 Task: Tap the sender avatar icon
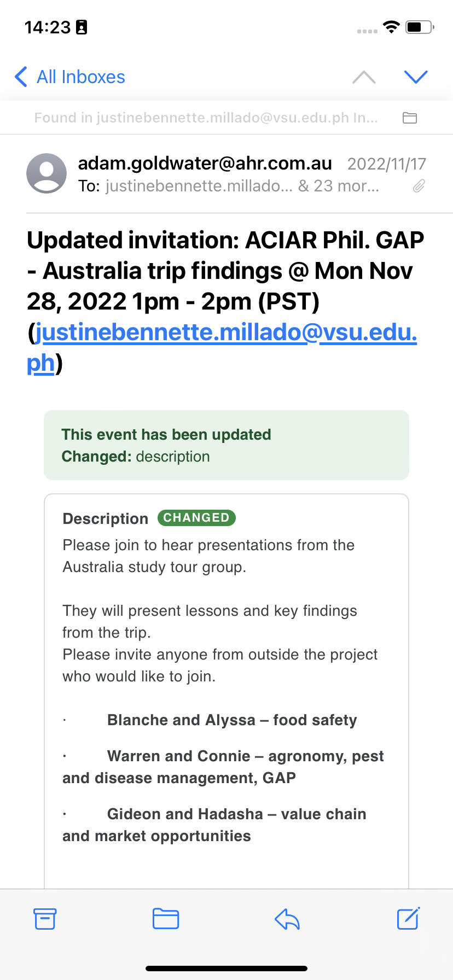pos(47,173)
